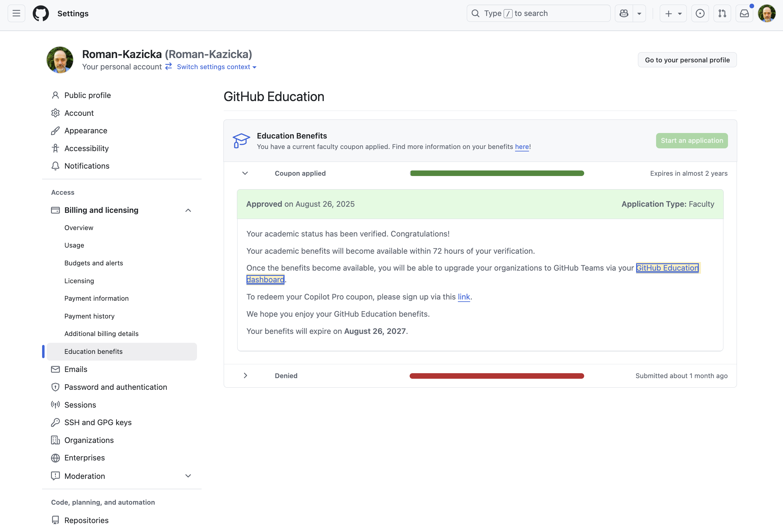Click the GitHub logo

(x=41, y=13)
